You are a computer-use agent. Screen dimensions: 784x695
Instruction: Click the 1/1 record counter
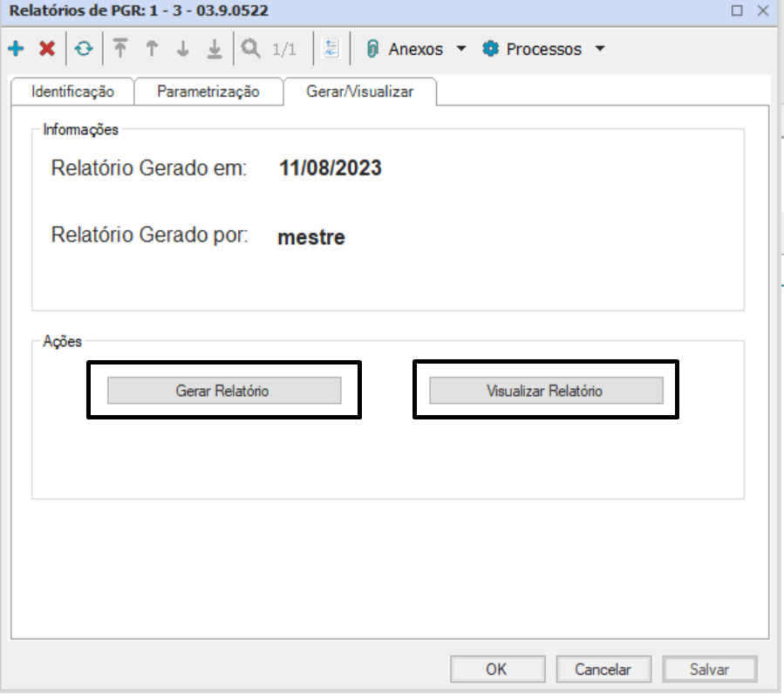coord(284,49)
